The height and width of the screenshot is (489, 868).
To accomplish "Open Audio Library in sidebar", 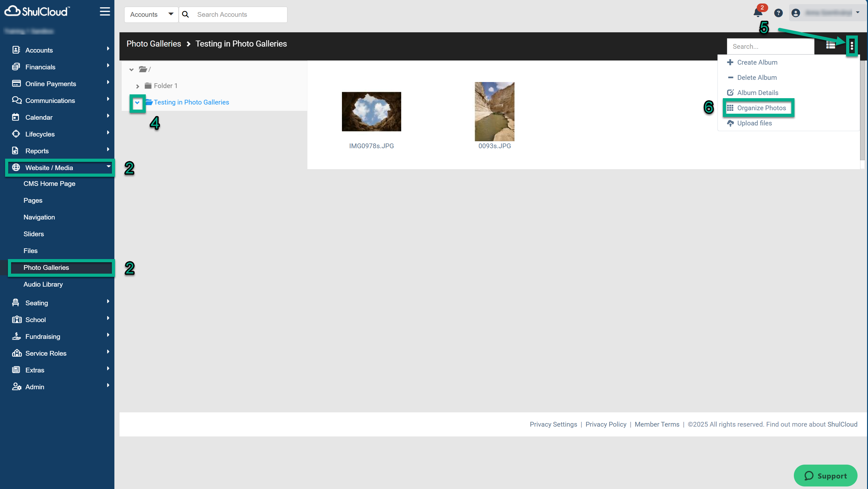I will point(43,284).
